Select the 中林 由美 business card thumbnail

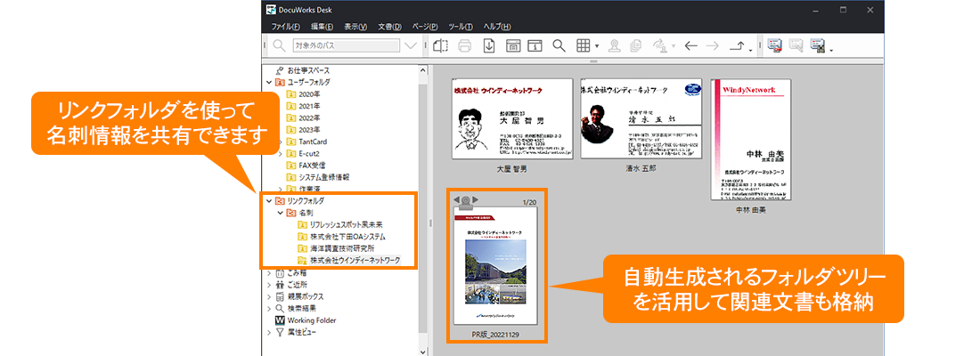pos(751,139)
